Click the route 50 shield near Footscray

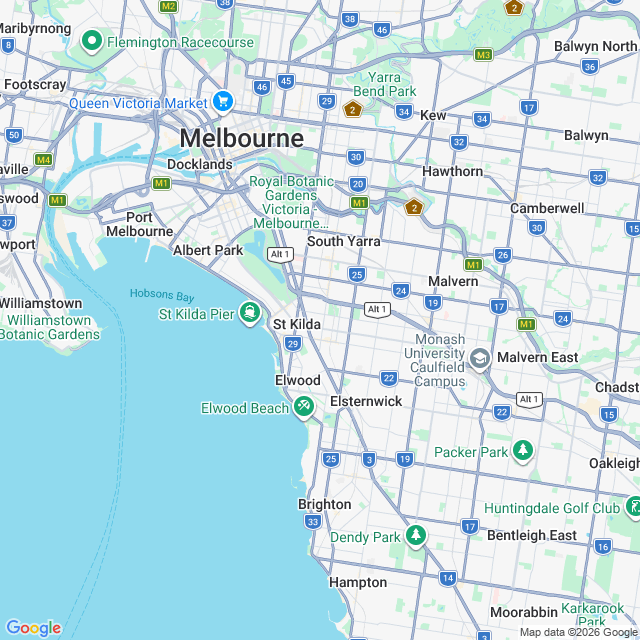14,135
